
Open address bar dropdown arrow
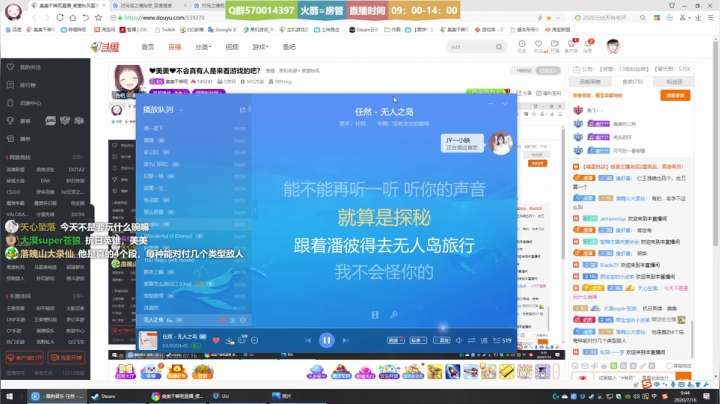pyautogui.click(x=558, y=17)
